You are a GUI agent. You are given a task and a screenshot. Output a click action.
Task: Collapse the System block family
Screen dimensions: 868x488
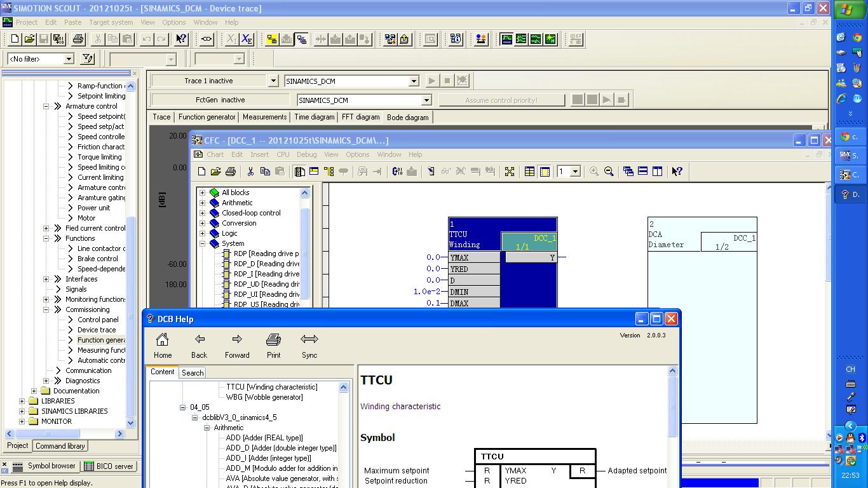[203, 243]
